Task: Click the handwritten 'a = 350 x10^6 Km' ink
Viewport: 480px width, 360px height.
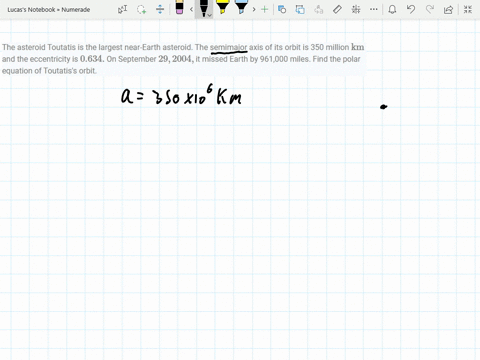Action: 181,95
